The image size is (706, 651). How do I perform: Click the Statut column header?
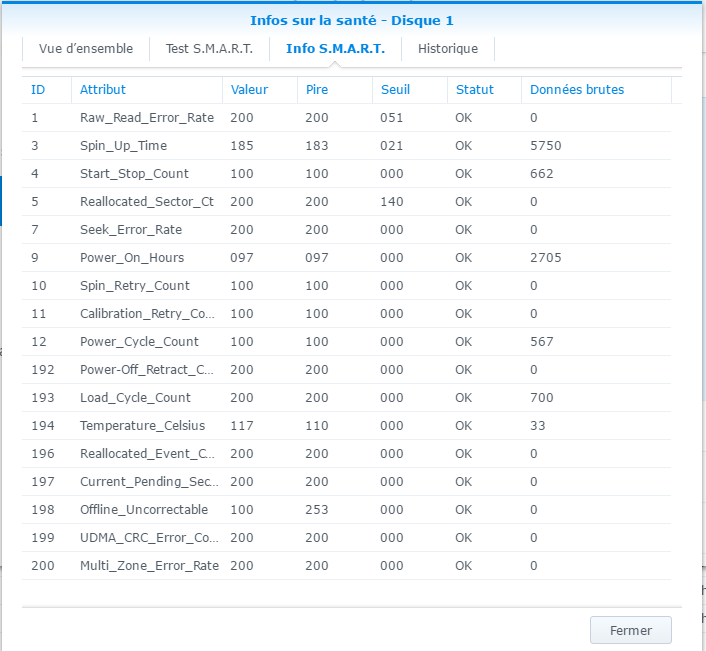point(484,90)
